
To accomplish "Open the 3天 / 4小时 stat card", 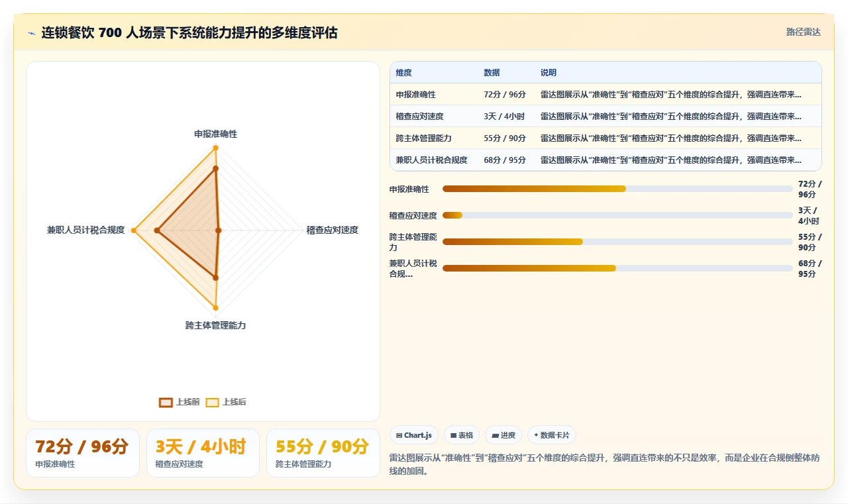I will click(203, 453).
